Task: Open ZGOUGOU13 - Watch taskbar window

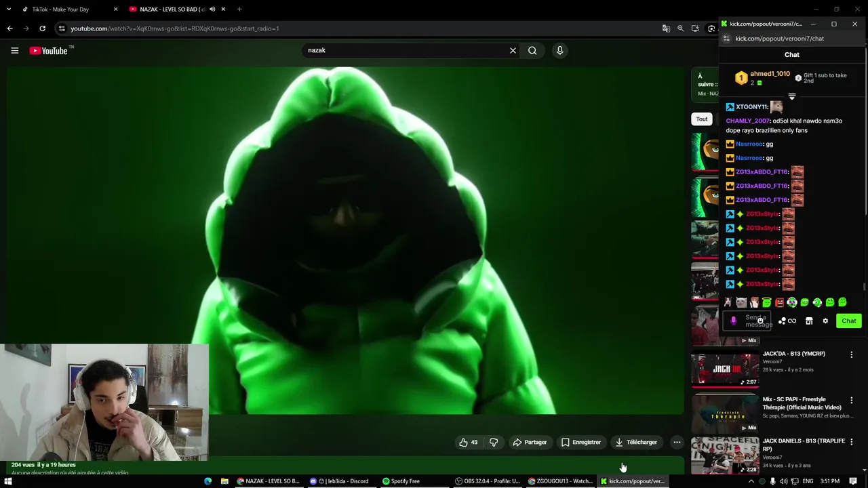Action: [560, 481]
